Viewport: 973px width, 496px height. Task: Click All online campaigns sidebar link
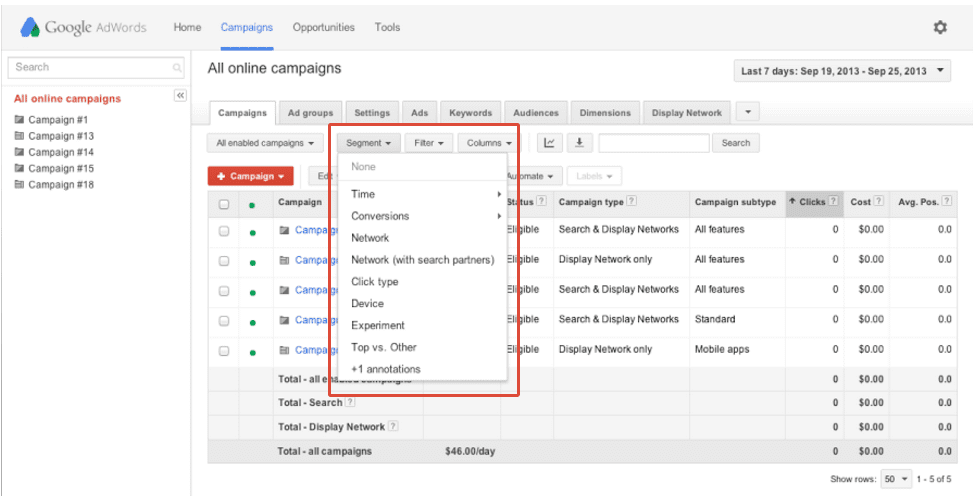pos(68,99)
